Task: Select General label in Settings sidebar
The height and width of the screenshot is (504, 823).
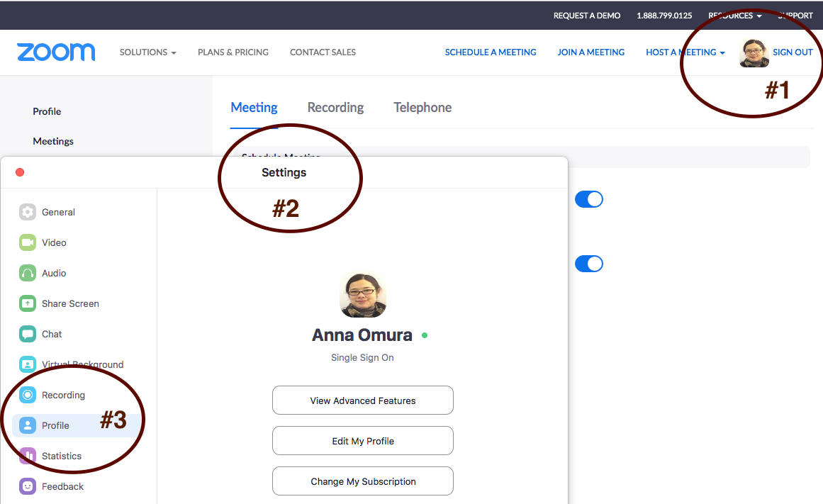Action: 58,212
